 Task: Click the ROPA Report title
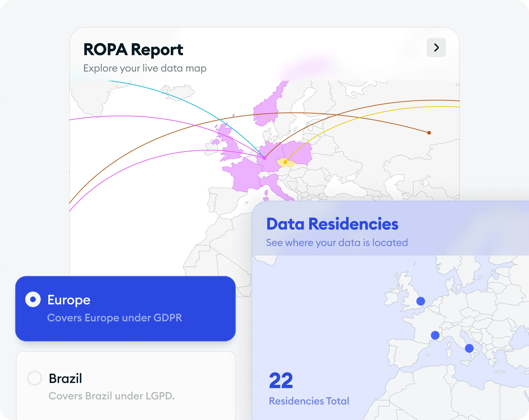point(133,50)
